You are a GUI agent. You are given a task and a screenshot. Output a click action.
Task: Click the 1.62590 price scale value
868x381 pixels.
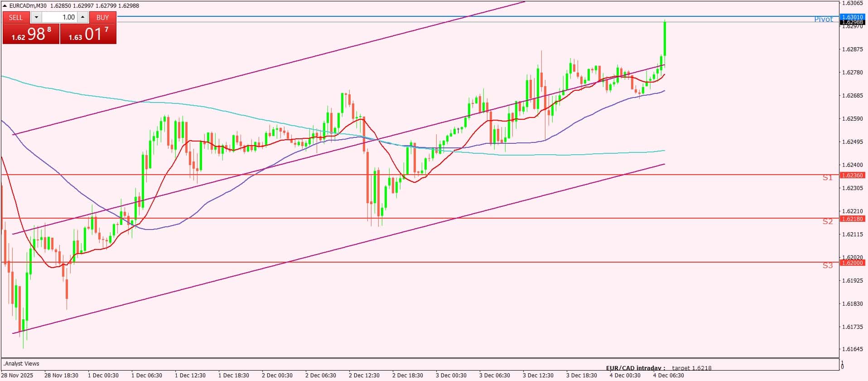pyautogui.click(x=852, y=118)
